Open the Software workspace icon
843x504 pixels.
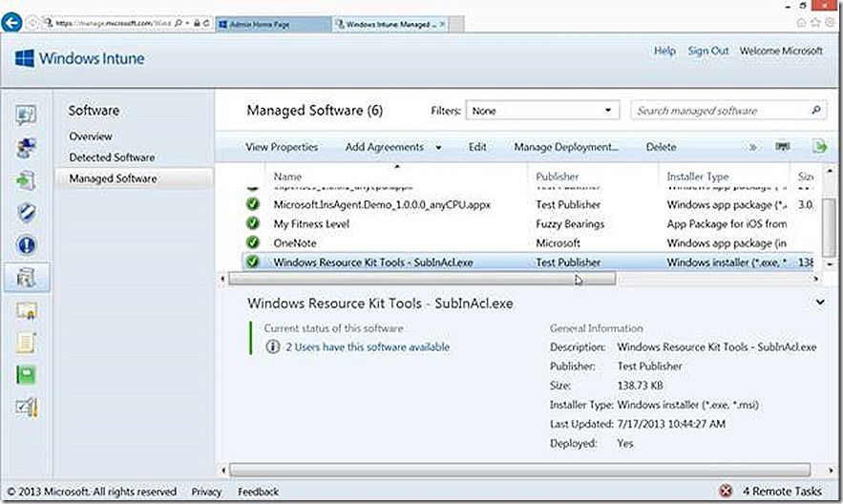26,277
